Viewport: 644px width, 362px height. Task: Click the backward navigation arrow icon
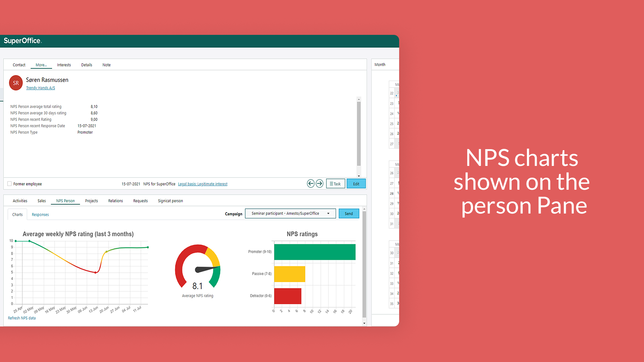(x=311, y=183)
